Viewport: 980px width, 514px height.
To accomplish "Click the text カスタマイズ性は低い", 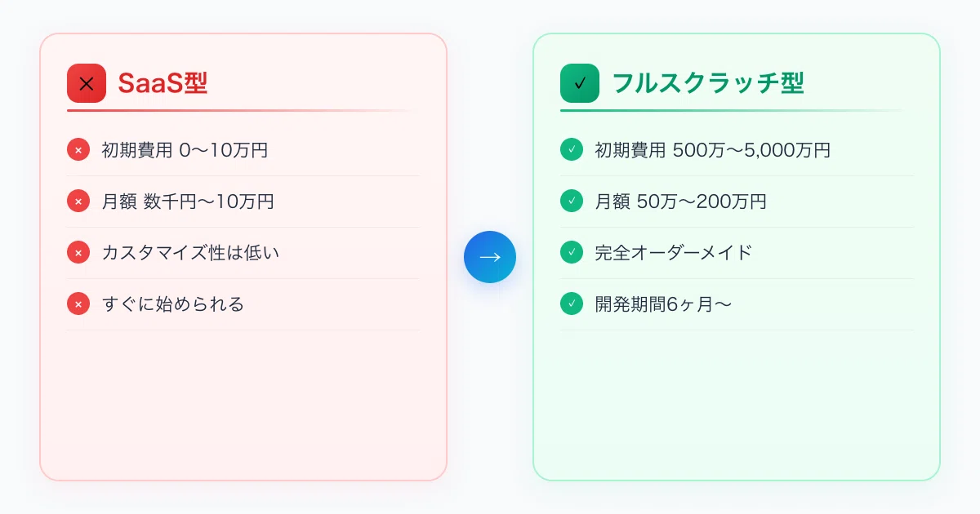I will [190, 253].
